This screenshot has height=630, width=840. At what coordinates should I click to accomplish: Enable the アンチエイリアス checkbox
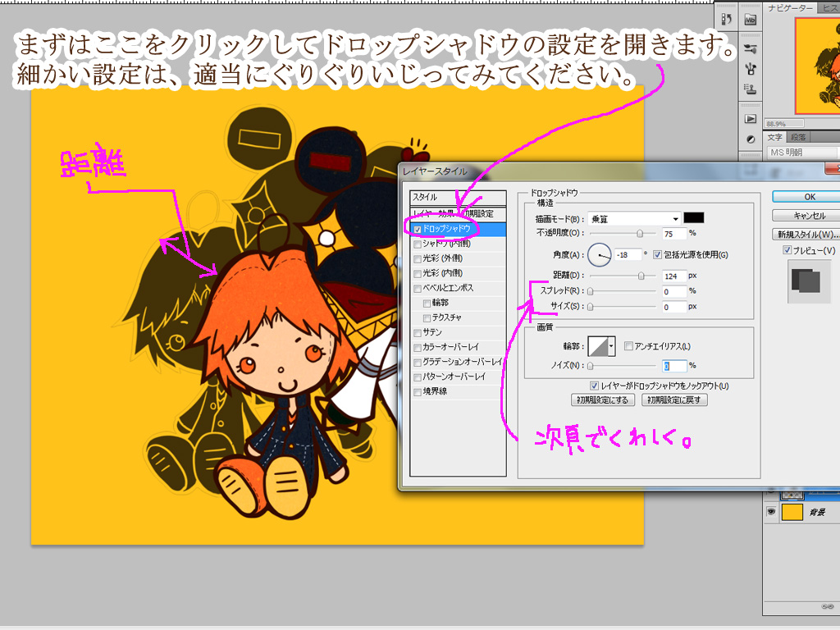coord(628,346)
